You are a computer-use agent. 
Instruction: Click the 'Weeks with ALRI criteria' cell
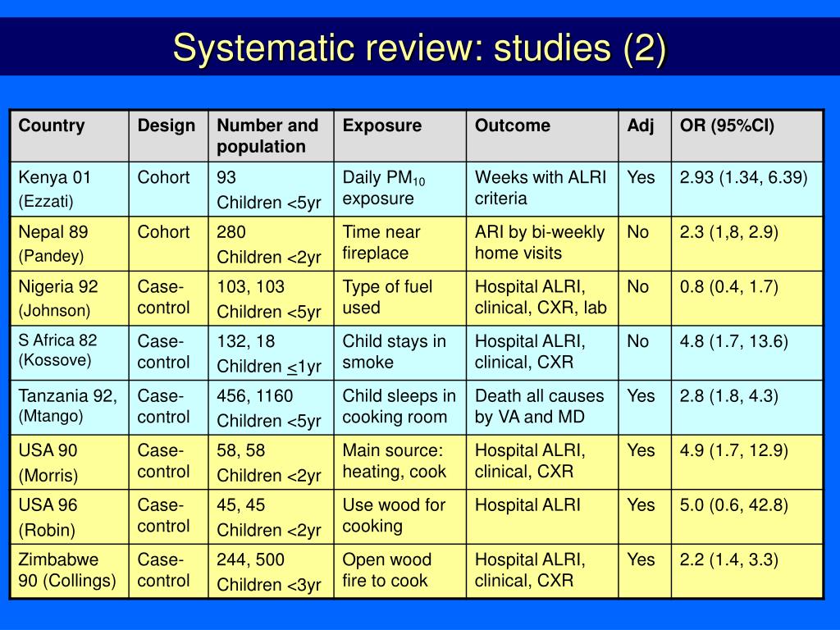click(543, 189)
